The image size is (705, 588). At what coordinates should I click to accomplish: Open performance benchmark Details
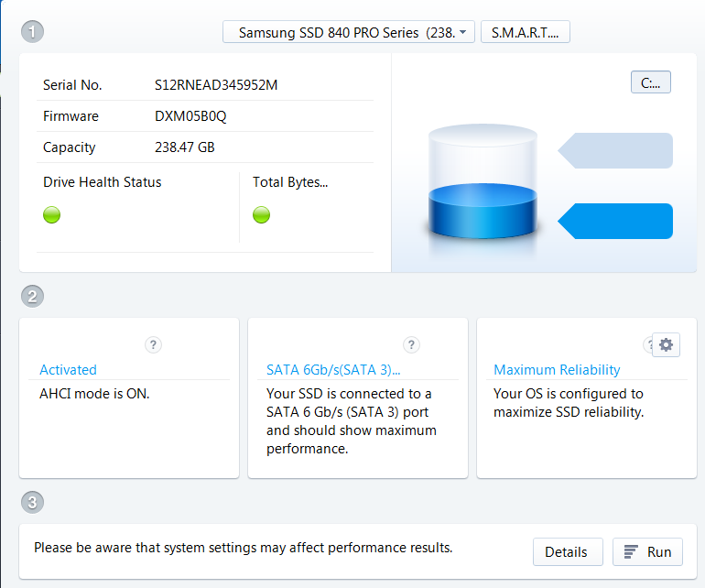(568, 552)
